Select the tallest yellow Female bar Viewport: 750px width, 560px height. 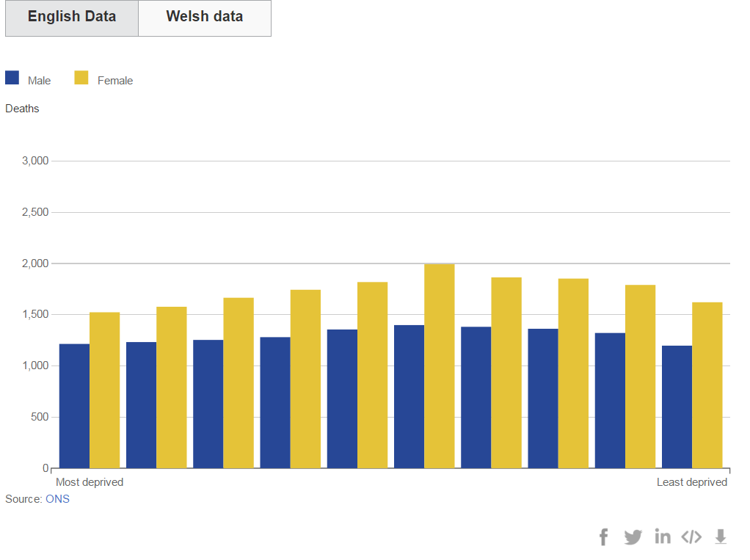click(439, 366)
